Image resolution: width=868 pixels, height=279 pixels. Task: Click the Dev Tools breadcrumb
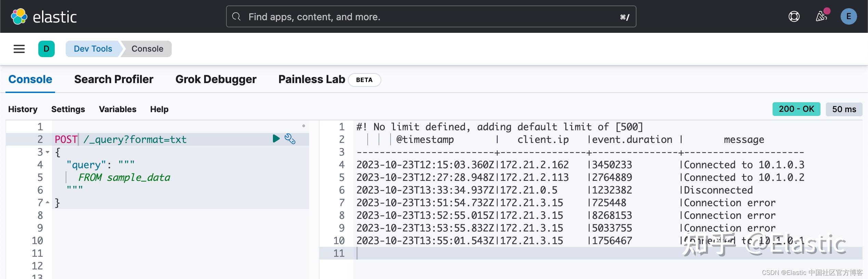93,49
